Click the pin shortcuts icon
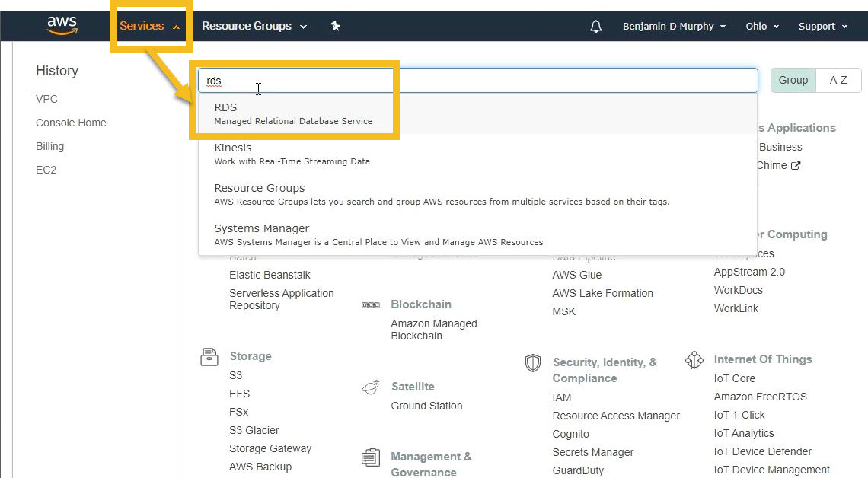The height and width of the screenshot is (478, 868). coord(335,25)
